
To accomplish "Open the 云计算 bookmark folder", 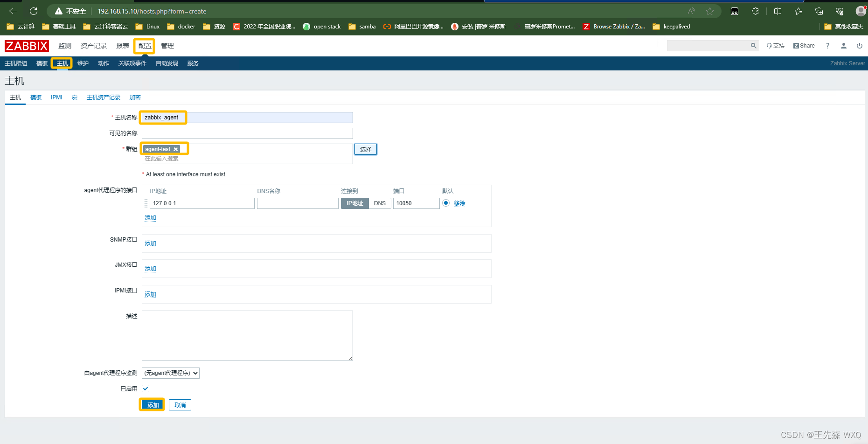I will pos(21,27).
